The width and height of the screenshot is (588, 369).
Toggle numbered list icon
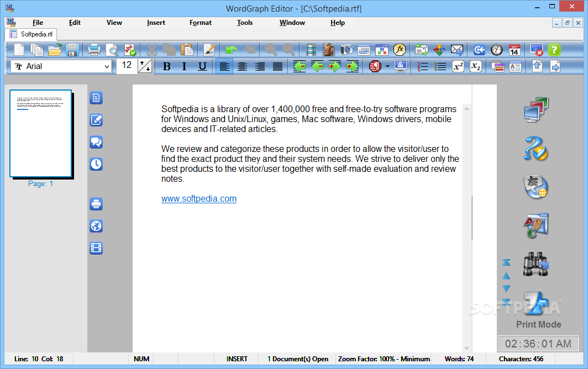point(422,67)
